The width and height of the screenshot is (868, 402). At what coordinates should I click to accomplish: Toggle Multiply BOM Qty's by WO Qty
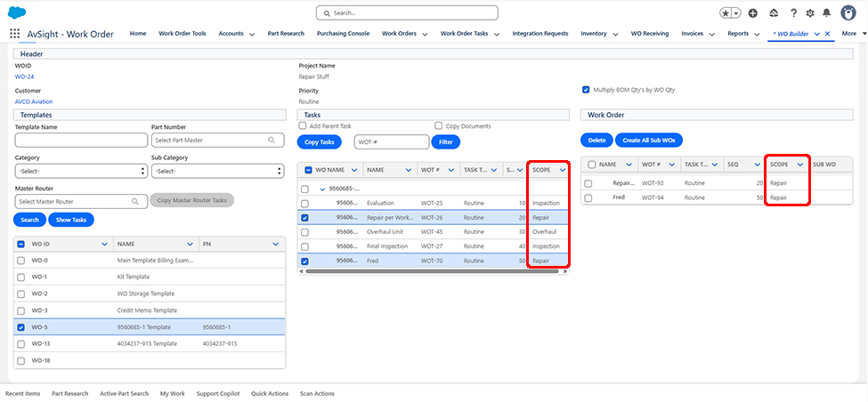586,90
